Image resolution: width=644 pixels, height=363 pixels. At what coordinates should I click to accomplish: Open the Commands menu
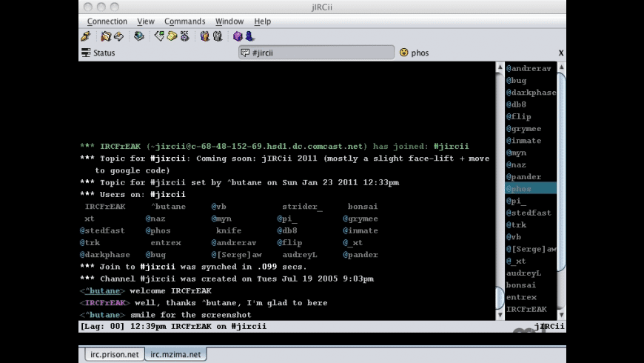(184, 21)
